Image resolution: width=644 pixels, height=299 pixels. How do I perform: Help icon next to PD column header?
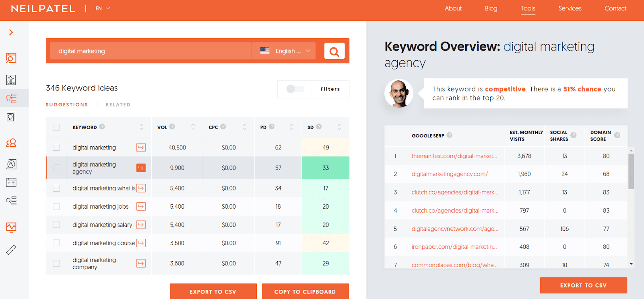click(x=272, y=127)
